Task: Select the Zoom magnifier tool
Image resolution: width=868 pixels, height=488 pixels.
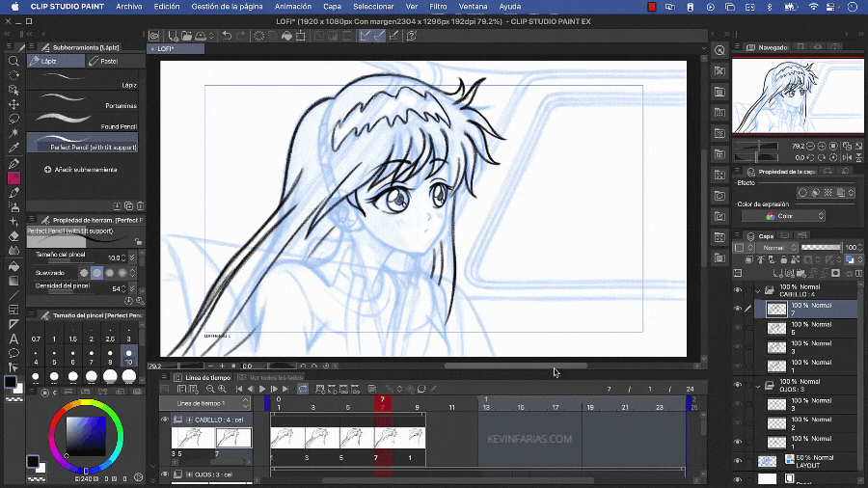Action: pyautogui.click(x=14, y=60)
